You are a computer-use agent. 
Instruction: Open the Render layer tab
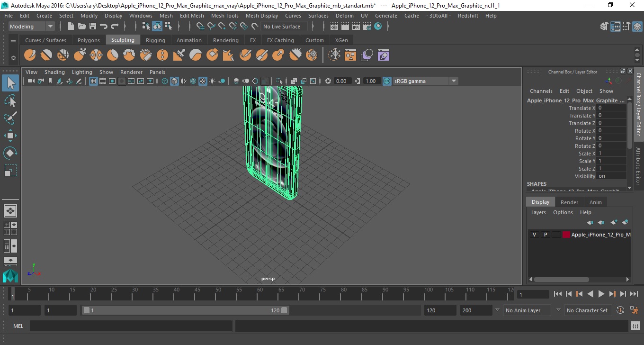[569, 202]
